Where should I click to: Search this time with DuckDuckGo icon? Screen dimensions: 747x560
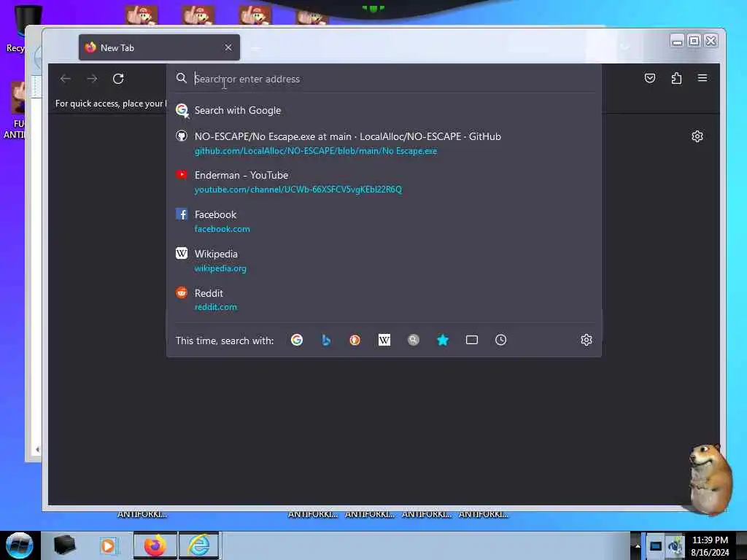(x=355, y=340)
